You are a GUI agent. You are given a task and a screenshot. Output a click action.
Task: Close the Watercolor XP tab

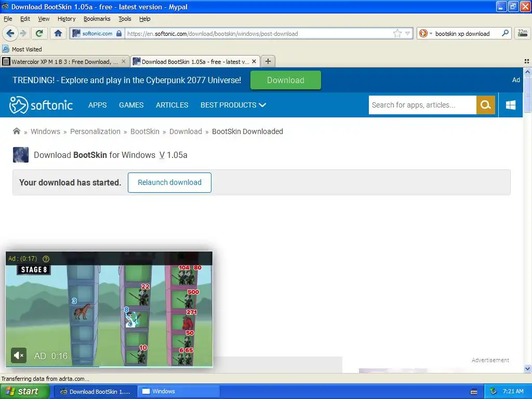click(124, 61)
